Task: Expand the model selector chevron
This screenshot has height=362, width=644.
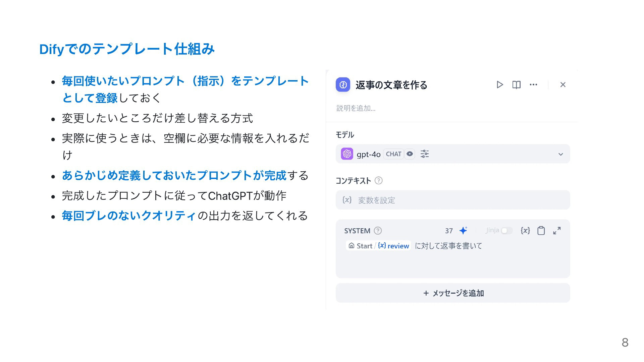Action: pyautogui.click(x=560, y=154)
